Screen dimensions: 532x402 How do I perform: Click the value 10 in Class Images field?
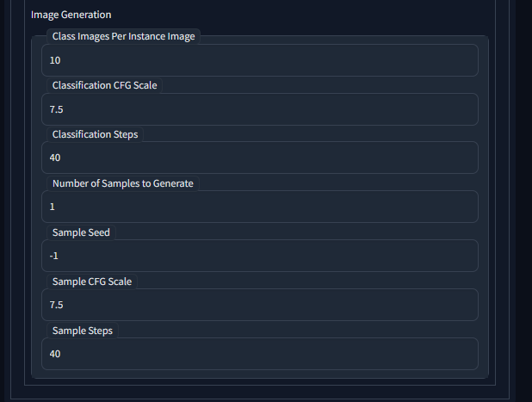click(55, 60)
